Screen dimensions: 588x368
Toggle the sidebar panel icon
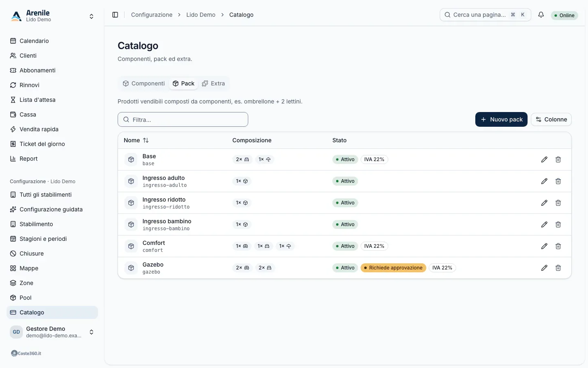pos(115,15)
